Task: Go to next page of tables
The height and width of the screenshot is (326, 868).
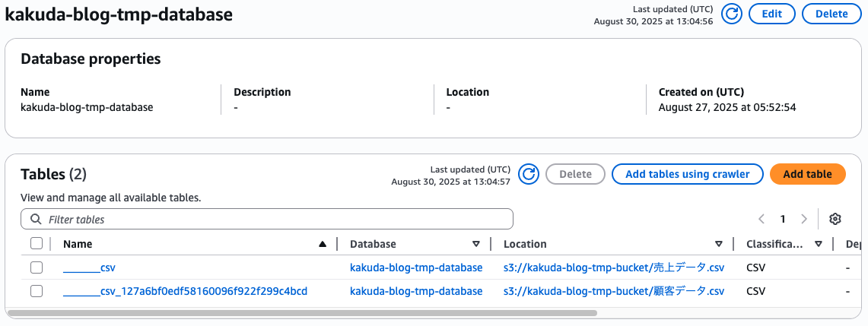Action: [x=804, y=219]
